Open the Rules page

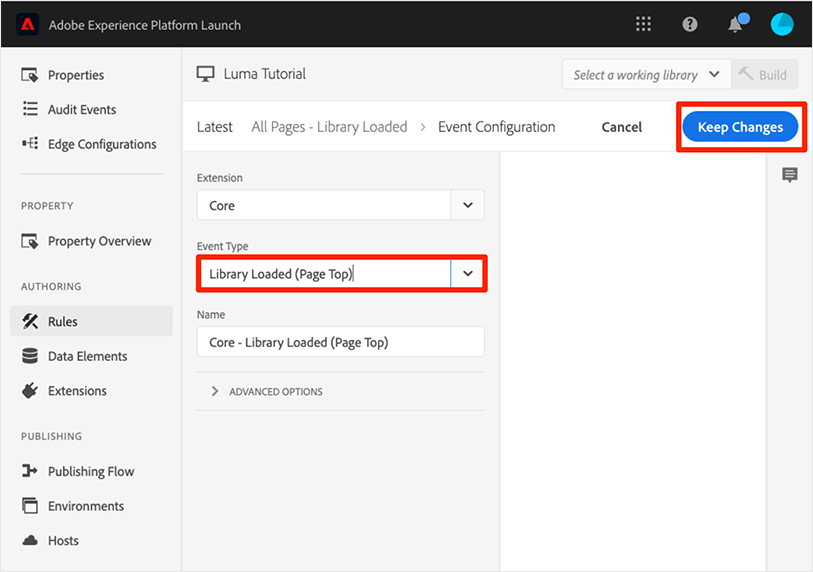pos(63,322)
